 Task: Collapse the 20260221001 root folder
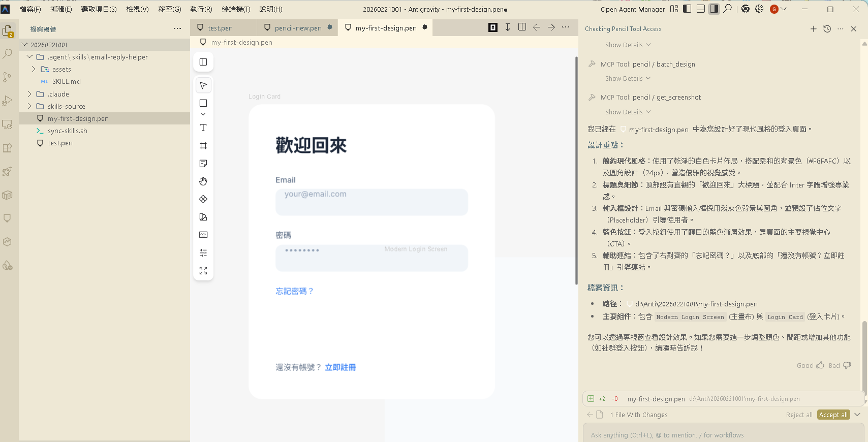(24, 45)
